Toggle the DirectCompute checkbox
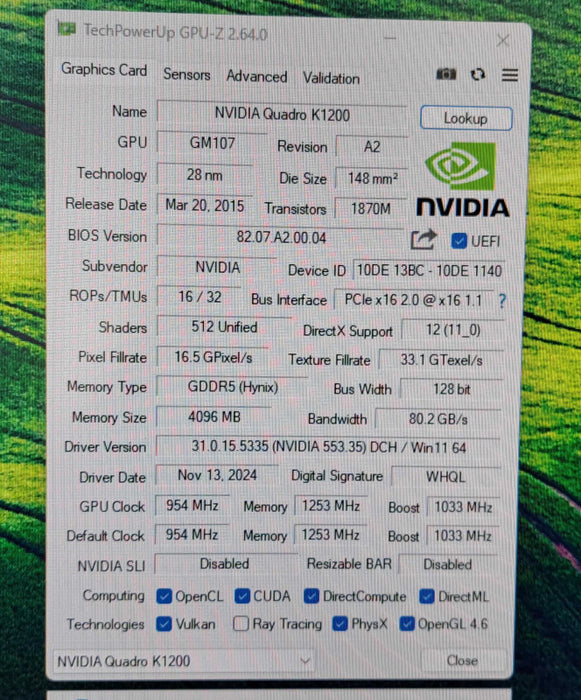The image size is (581, 700). click(311, 596)
